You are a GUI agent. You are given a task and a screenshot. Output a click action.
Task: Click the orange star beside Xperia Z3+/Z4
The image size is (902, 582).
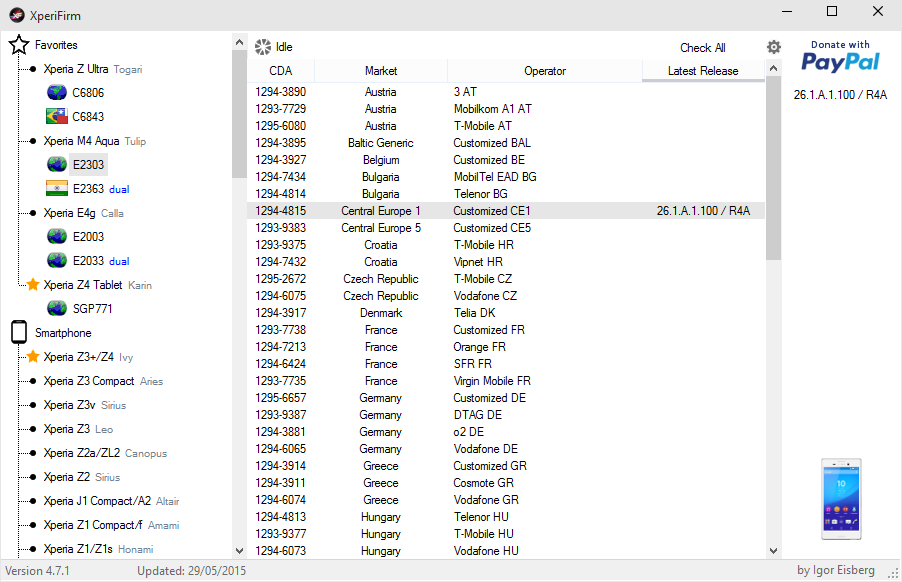click(x=33, y=357)
